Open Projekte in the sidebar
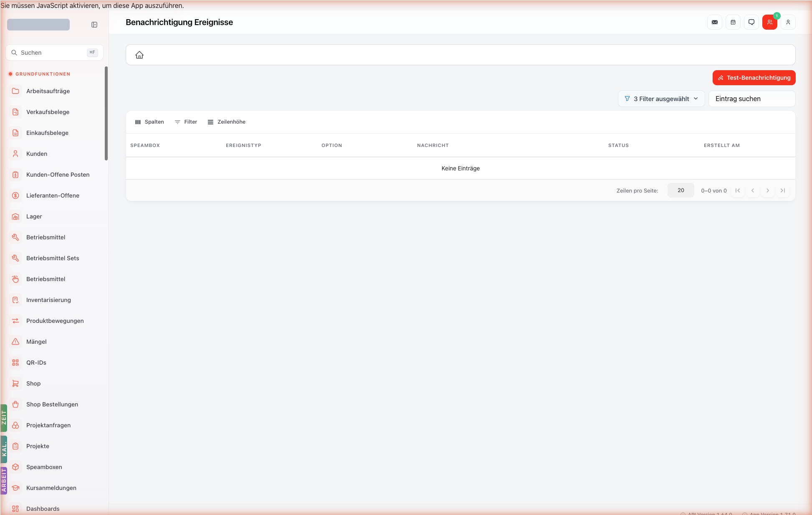 click(38, 446)
